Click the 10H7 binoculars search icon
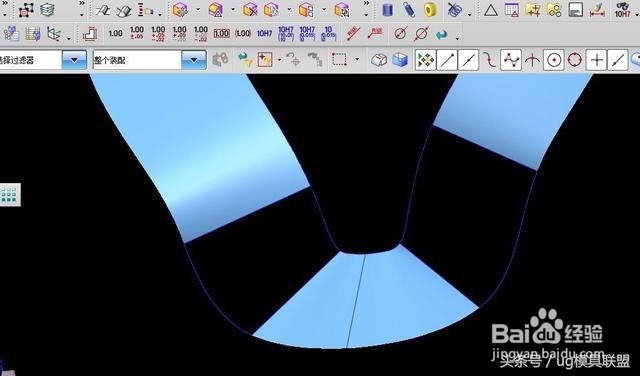 click(623, 10)
